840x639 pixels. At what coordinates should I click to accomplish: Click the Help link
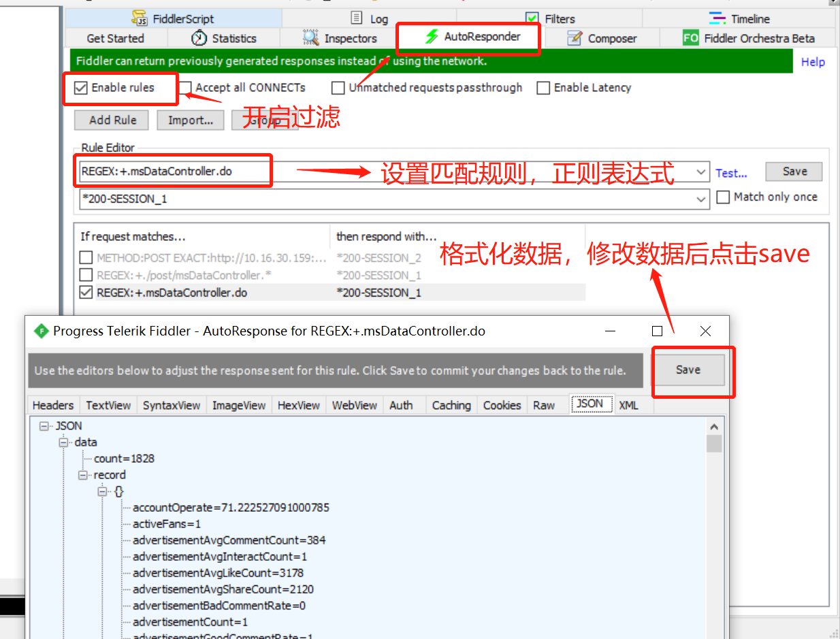pos(813,62)
